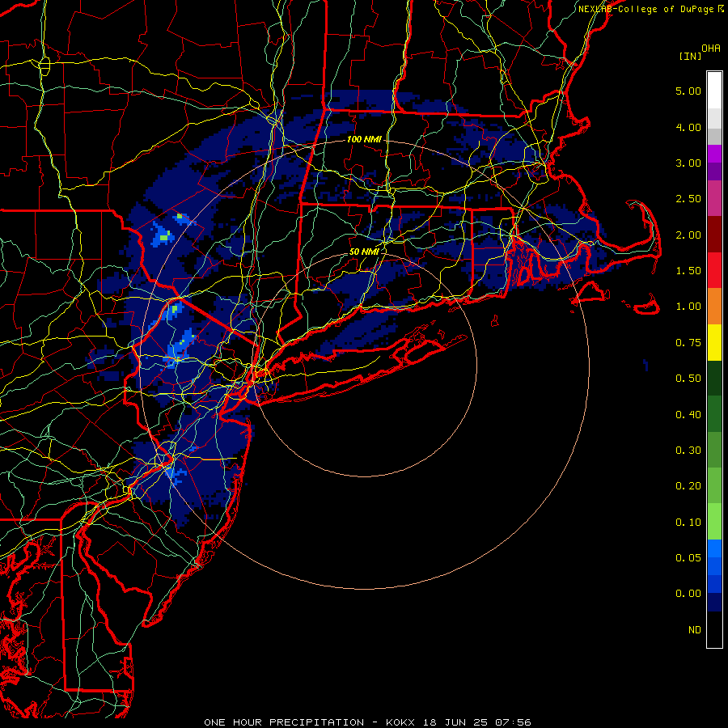Screen dimensions: 728x728
Task: Click the white 5.00 inch legend swatch
Action: click(x=714, y=91)
